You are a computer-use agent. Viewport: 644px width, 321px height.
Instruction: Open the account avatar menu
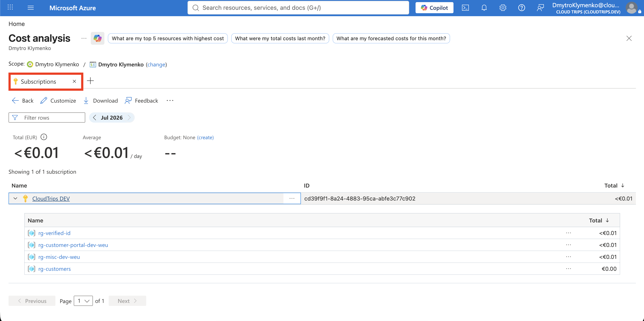pos(631,8)
